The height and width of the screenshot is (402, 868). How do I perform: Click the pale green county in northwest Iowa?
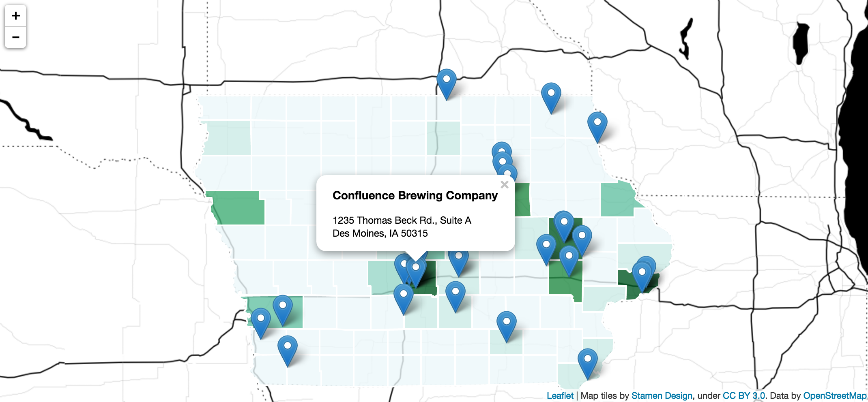tap(228, 138)
